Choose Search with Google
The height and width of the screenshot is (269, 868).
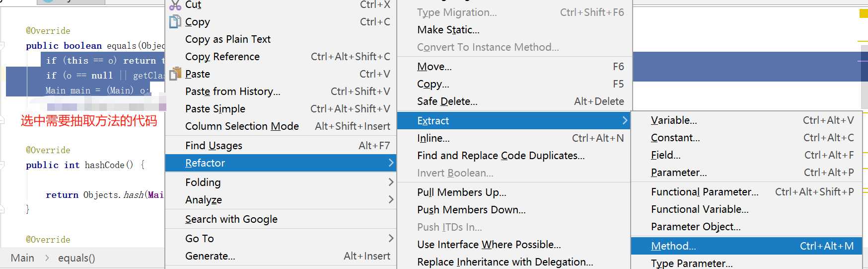tap(231, 219)
